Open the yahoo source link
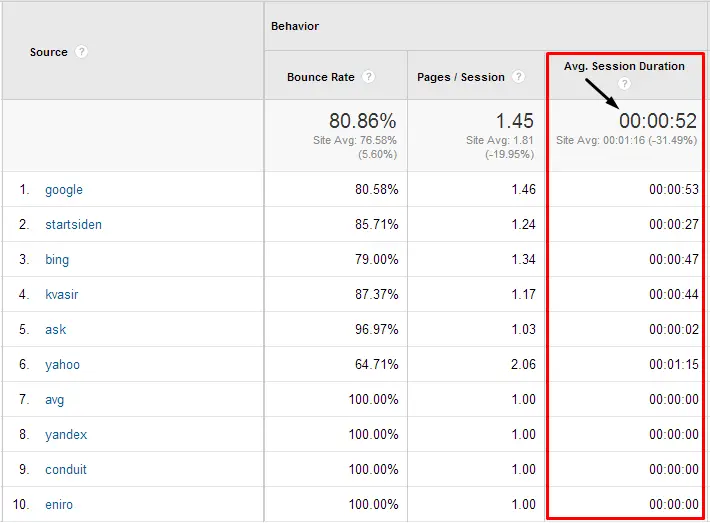 point(62,365)
